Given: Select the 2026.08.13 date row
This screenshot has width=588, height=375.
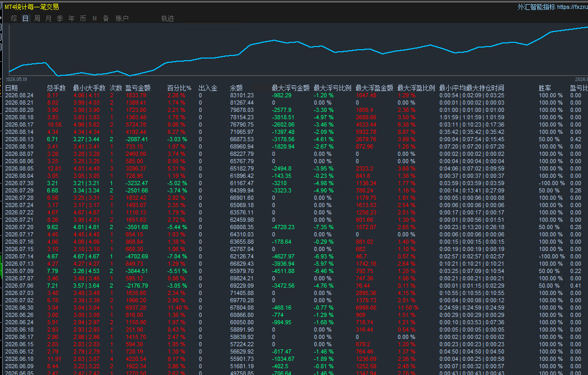Looking at the screenshot, I should pos(19,140).
